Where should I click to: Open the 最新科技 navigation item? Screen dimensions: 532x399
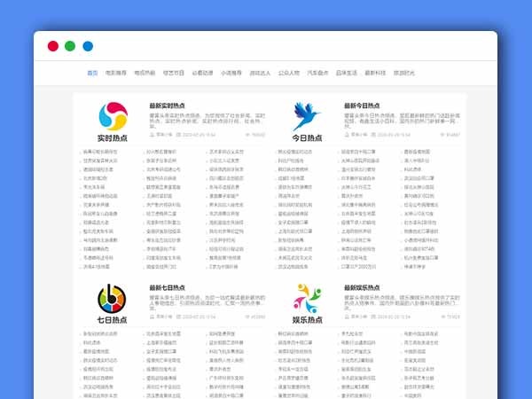click(x=375, y=73)
